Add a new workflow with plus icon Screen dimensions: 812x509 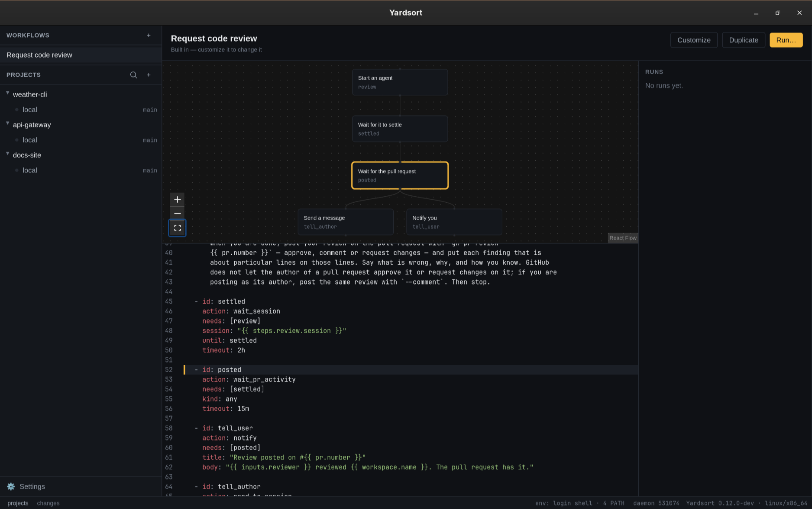[149, 36]
